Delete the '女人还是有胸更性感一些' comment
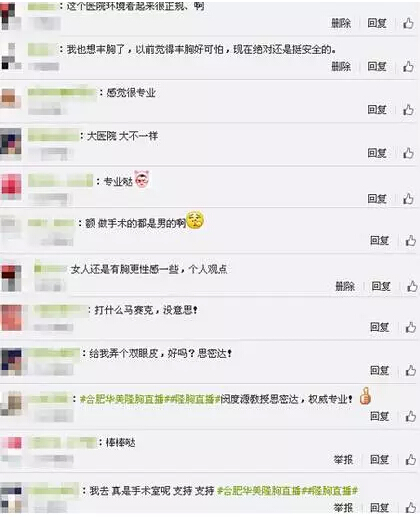The image size is (420, 517). pos(345,286)
